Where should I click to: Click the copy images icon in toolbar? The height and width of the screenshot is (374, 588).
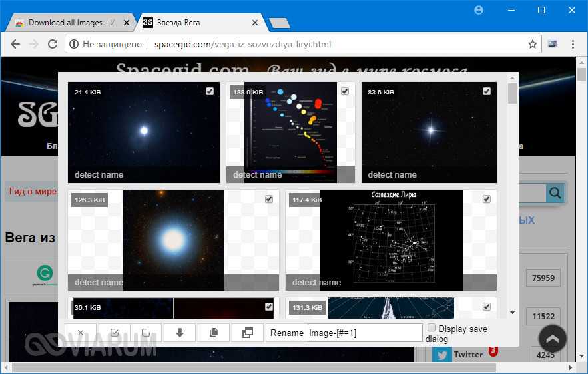(214, 333)
